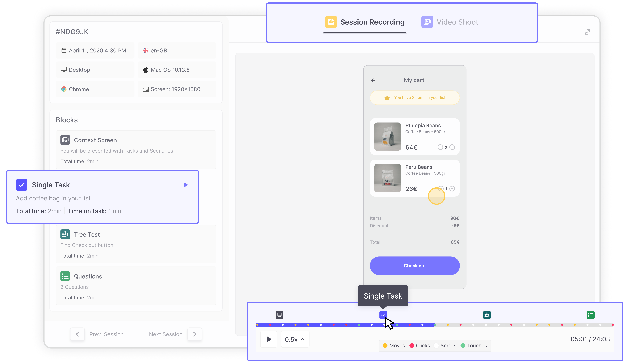Toggle Touches events in the legend

pyautogui.click(x=474, y=346)
